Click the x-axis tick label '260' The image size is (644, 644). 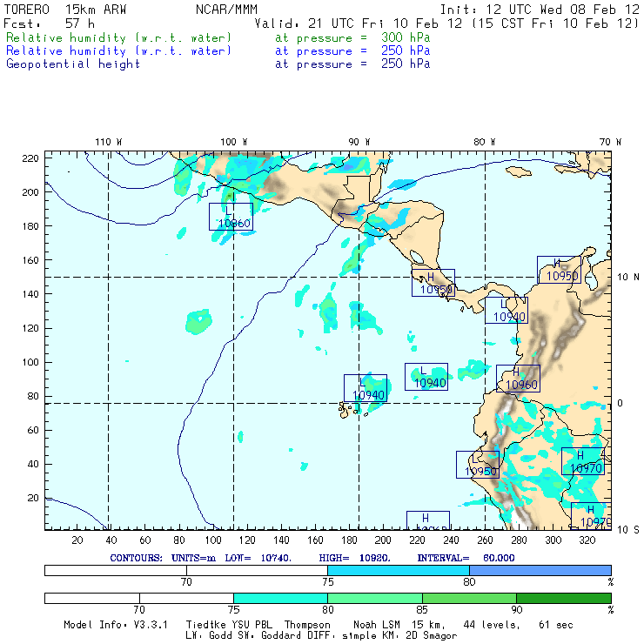485,540
